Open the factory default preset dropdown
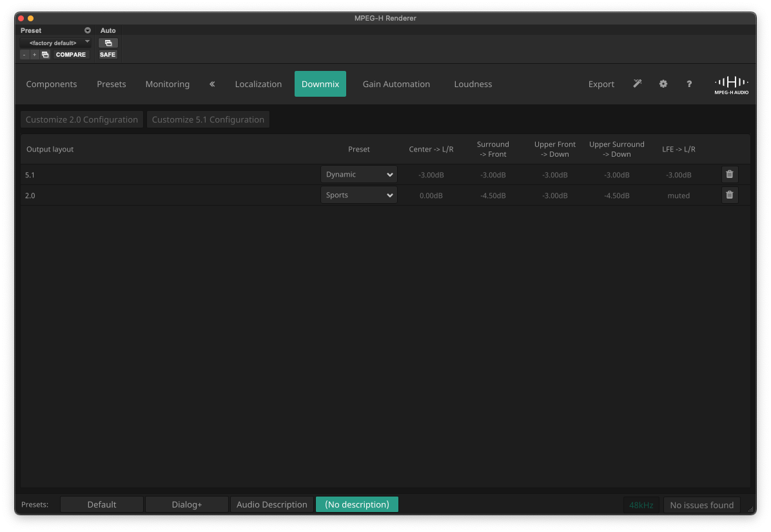This screenshot has height=532, width=771. tap(55, 43)
